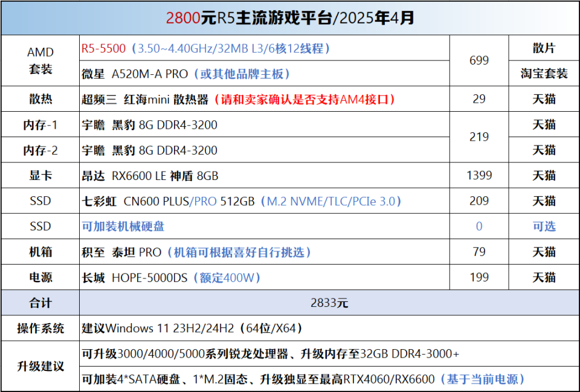Click 宇瞻 黑豹 8G in 内存-1 row

[265, 124]
